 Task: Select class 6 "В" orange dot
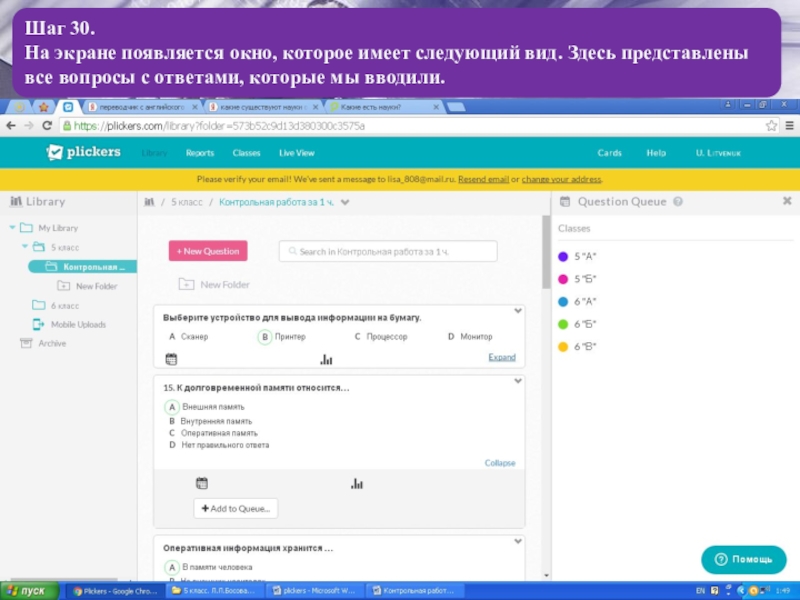pos(563,346)
